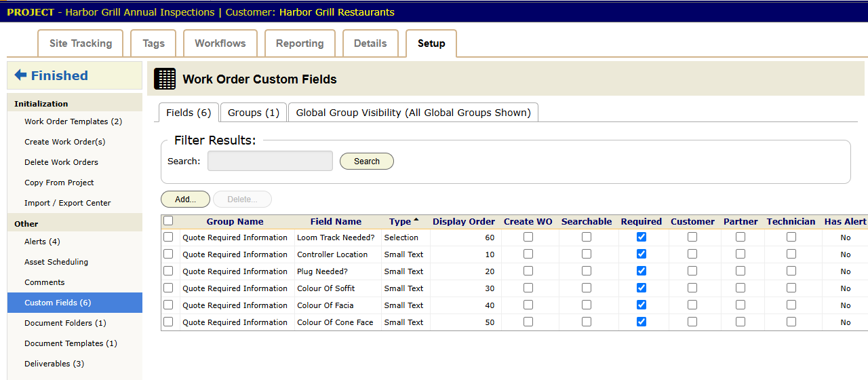This screenshot has width=868, height=380.
Task: Open Asset Scheduling
Action: coord(56,262)
